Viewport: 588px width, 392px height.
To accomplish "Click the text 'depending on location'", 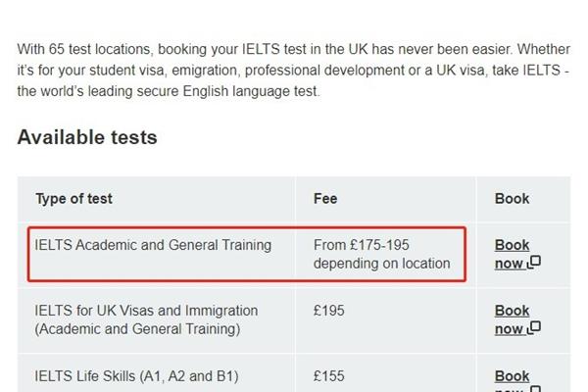I will (x=382, y=264).
